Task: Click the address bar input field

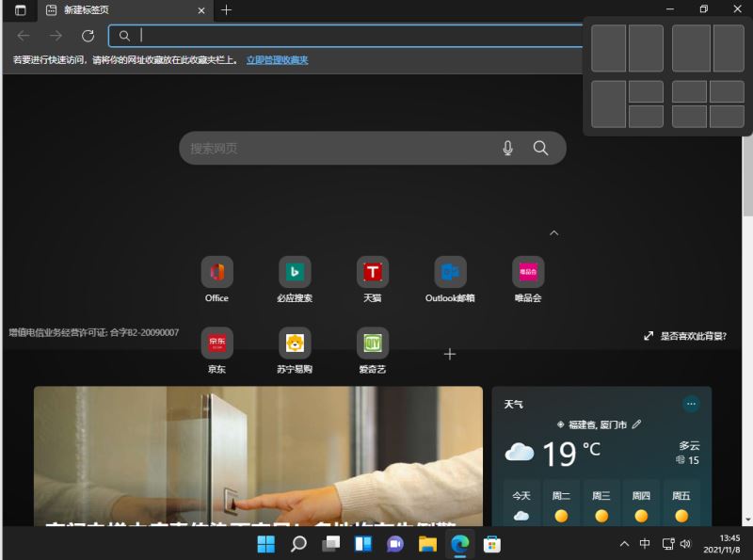Action: pyautogui.click(x=345, y=36)
